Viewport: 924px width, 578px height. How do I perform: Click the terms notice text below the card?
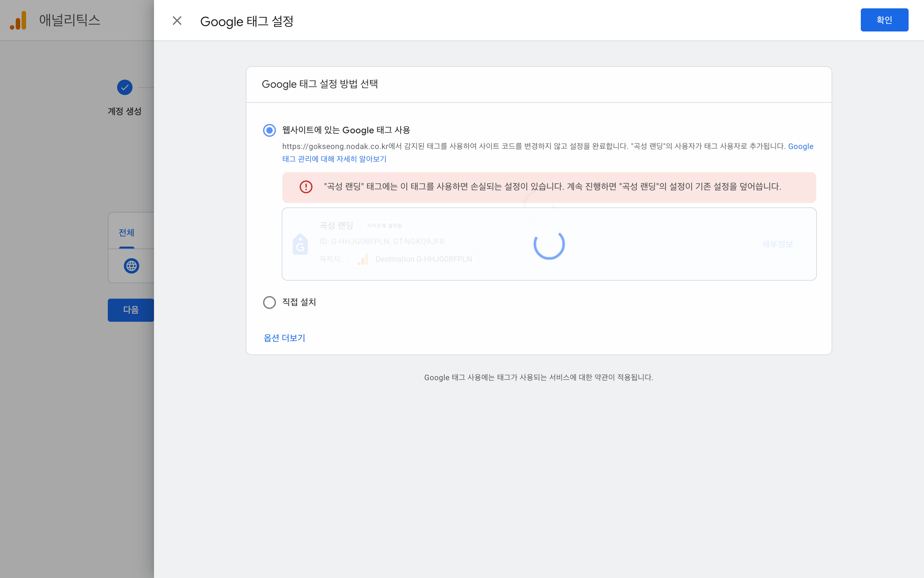click(x=538, y=377)
